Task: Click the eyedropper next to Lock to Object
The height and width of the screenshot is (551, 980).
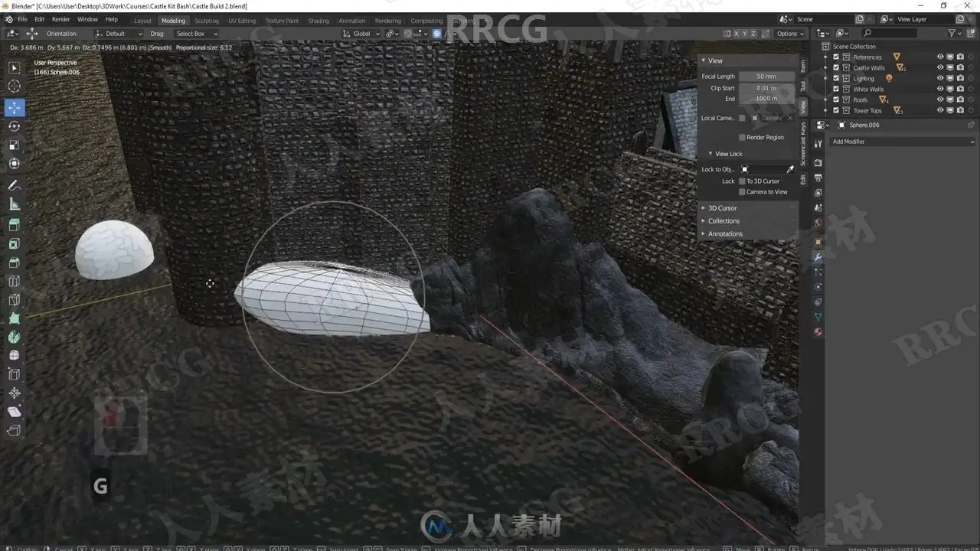Action: pyautogui.click(x=790, y=169)
